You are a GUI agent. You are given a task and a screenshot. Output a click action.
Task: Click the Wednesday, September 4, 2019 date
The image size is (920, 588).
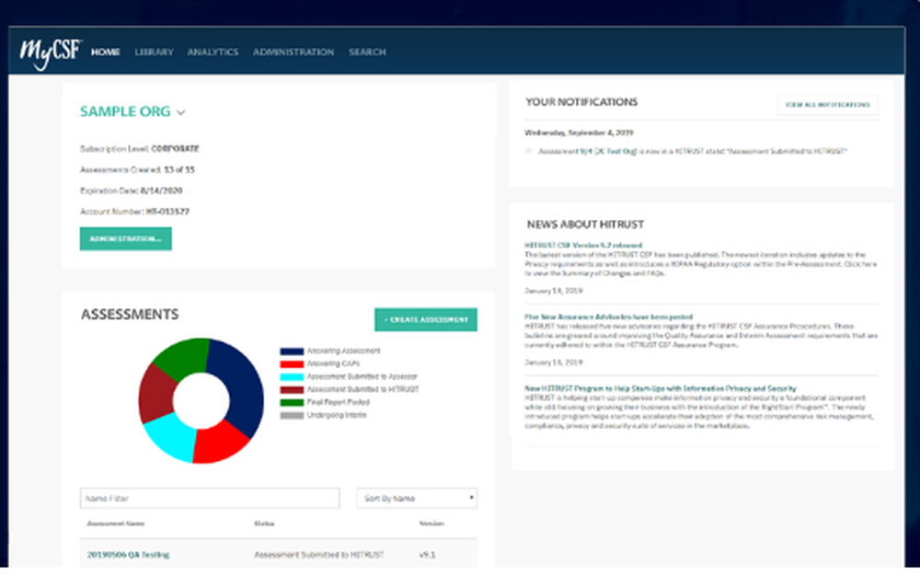pos(579,133)
